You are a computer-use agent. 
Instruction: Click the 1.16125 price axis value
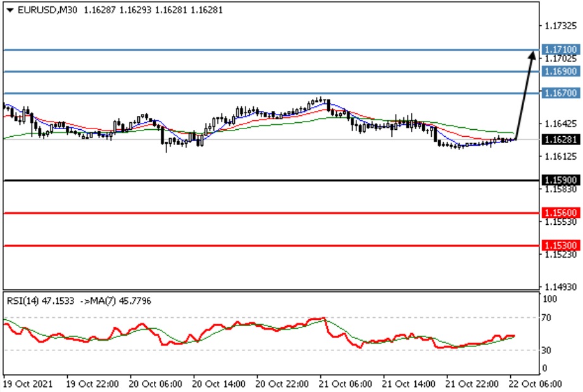(x=561, y=156)
